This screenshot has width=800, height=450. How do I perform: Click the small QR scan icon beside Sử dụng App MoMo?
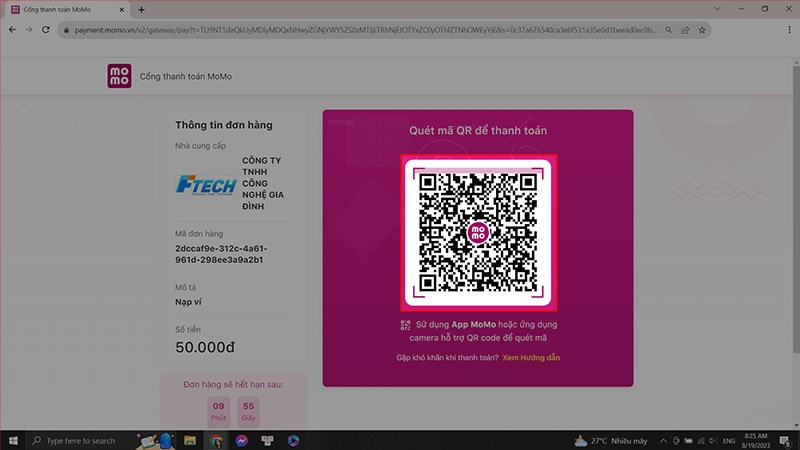coord(406,325)
